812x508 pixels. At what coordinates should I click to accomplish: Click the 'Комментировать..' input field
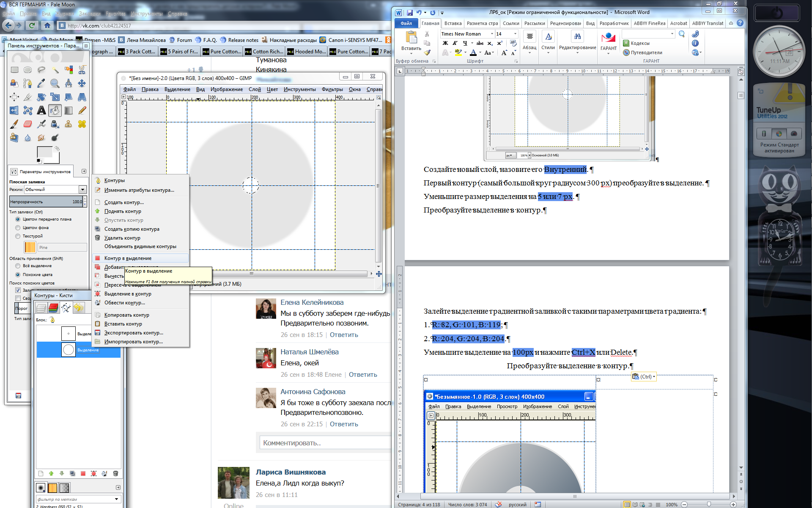326,443
